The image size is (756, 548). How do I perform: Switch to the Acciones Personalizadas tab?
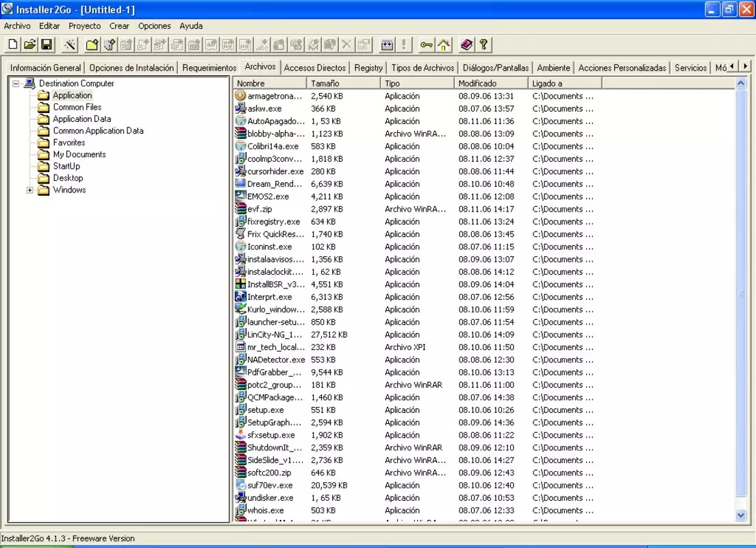622,68
